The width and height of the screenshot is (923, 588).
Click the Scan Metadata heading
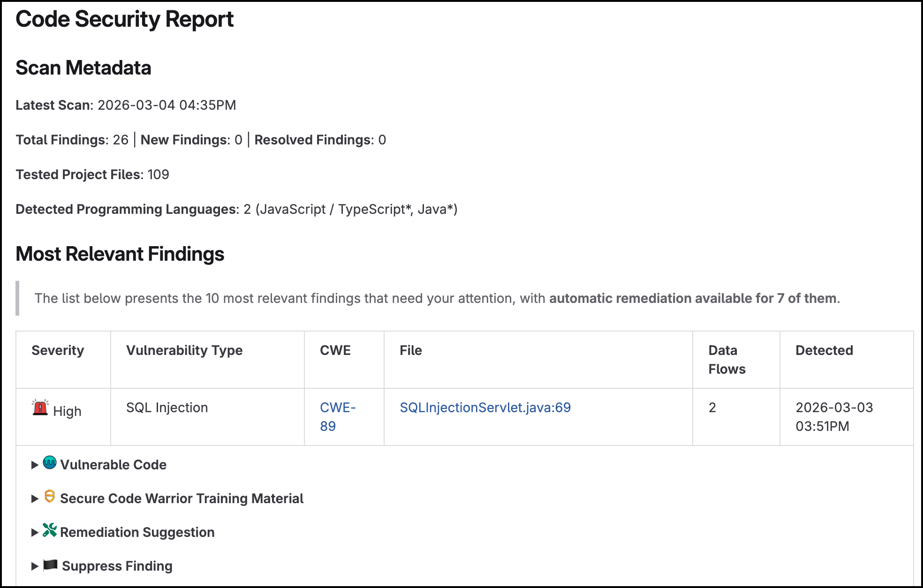coord(83,68)
